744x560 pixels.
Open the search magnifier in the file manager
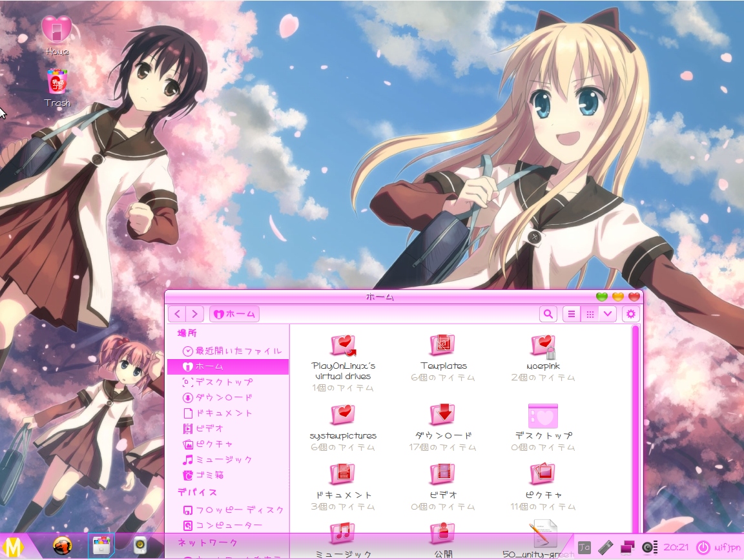548,314
